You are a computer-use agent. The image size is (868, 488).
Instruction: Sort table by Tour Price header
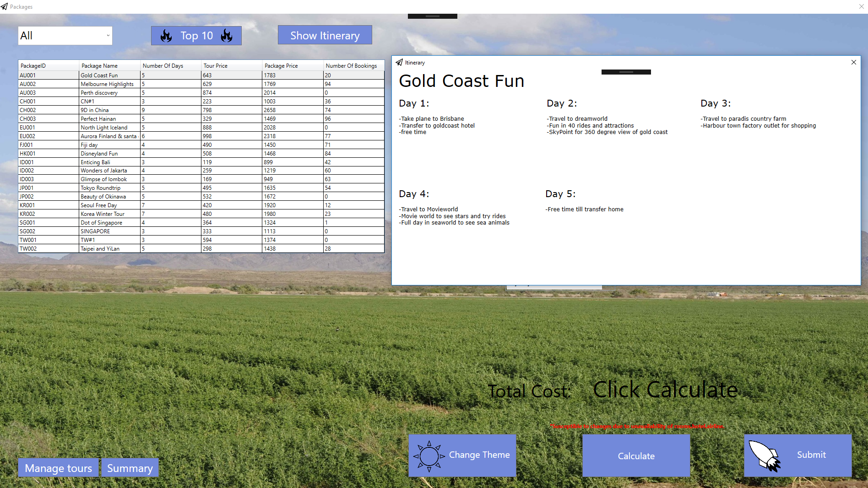pyautogui.click(x=215, y=66)
